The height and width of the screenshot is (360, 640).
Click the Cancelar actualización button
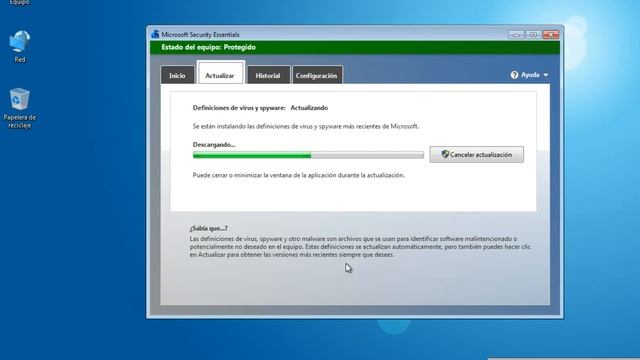[x=476, y=155]
